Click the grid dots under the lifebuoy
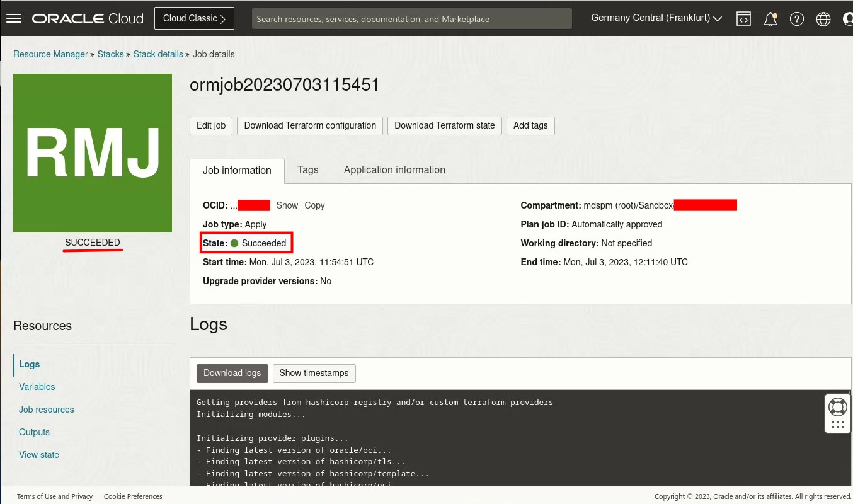 pos(838,425)
